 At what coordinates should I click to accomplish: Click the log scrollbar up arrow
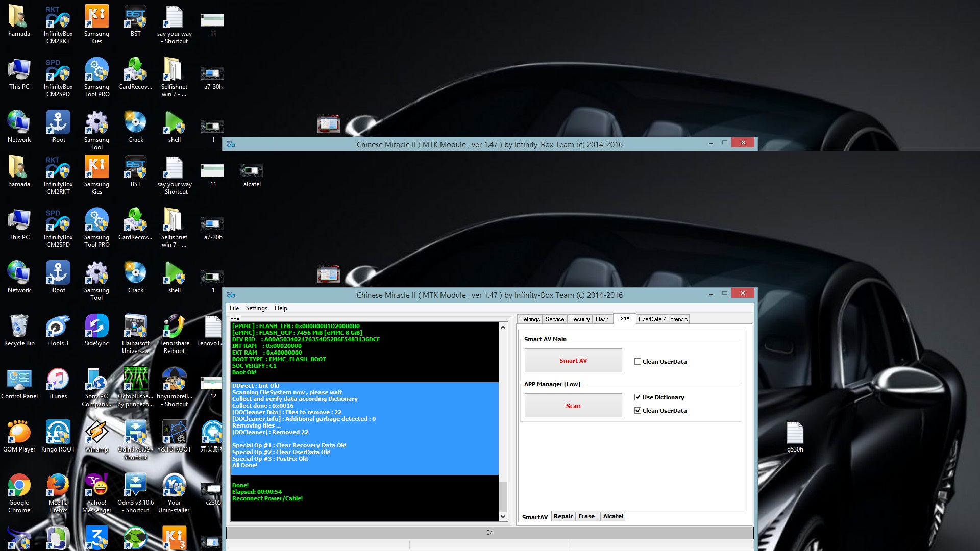click(503, 327)
